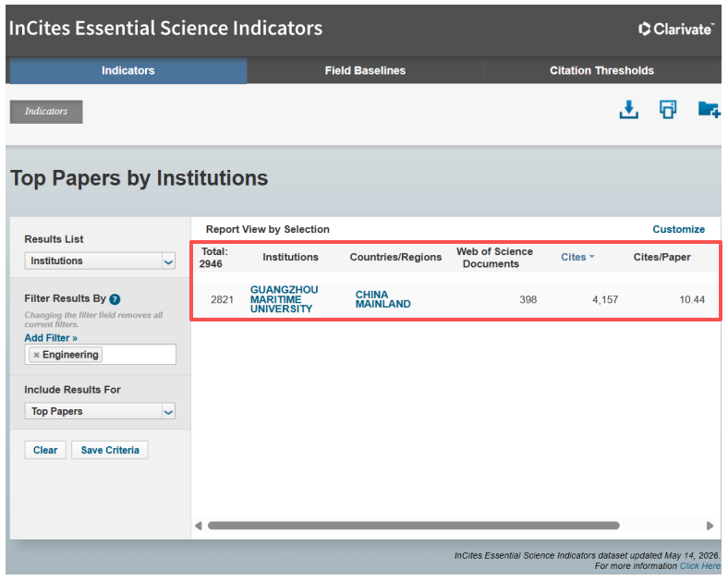Switch to the Indicators tab
The image size is (728, 581).
pyautogui.click(x=128, y=70)
